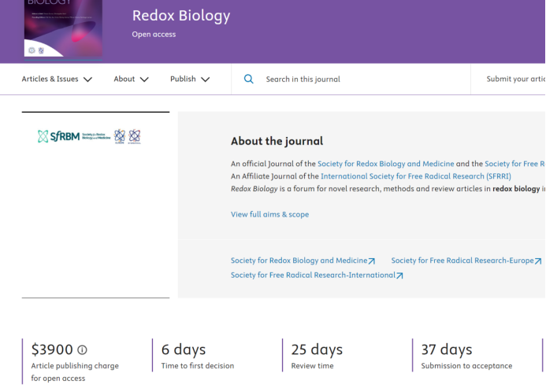Viewport: 546px width, 392px height.
Task: Click the info icon beside $3900
Action: (83, 349)
